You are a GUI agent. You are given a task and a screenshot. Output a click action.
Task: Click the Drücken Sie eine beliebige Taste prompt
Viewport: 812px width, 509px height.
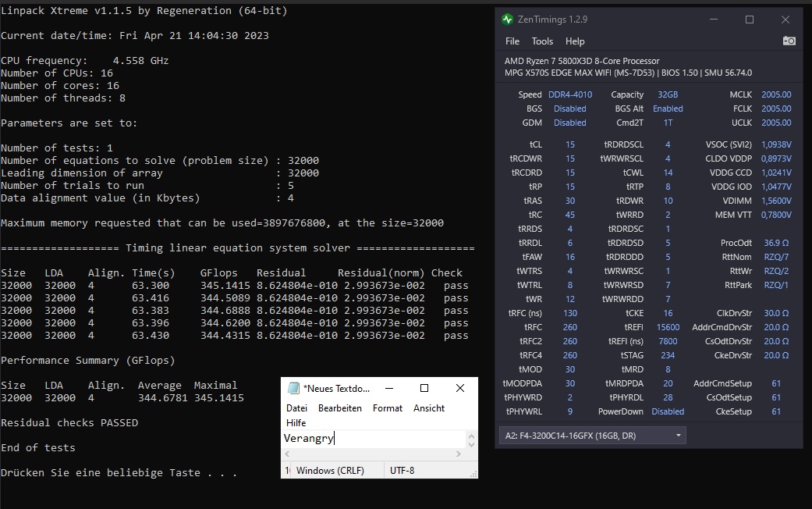119,473
